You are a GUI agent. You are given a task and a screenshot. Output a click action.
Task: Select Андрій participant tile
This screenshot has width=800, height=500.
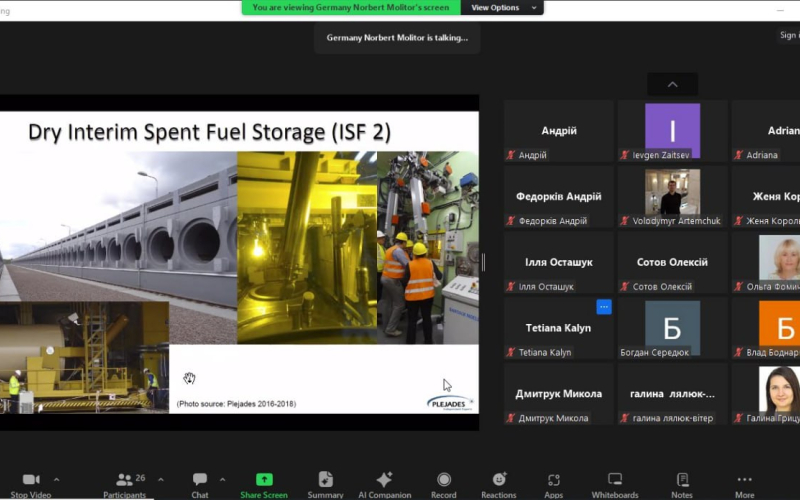click(x=559, y=131)
